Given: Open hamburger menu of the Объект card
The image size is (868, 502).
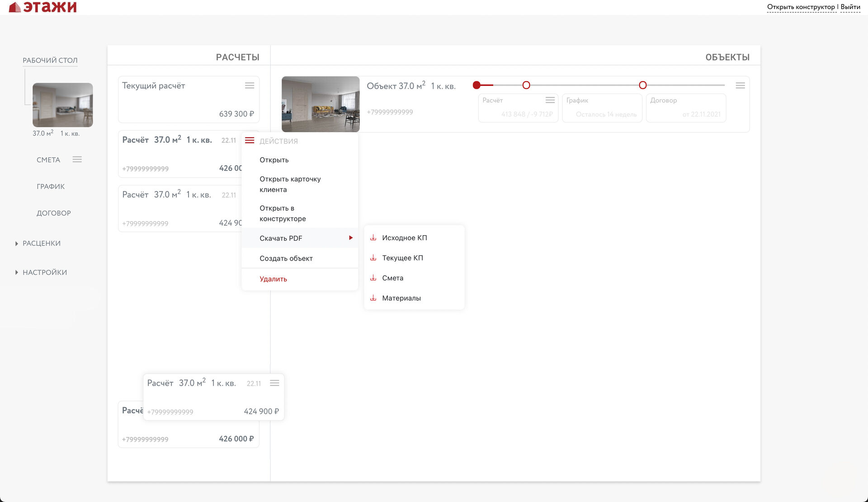Looking at the screenshot, I should point(740,85).
